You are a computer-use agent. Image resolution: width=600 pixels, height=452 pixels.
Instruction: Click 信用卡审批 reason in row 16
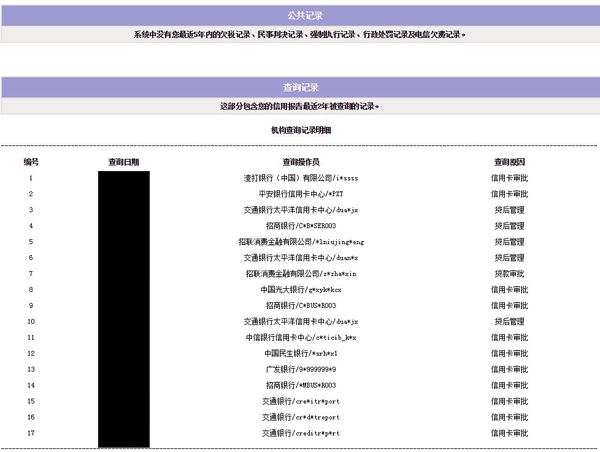coord(509,417)
